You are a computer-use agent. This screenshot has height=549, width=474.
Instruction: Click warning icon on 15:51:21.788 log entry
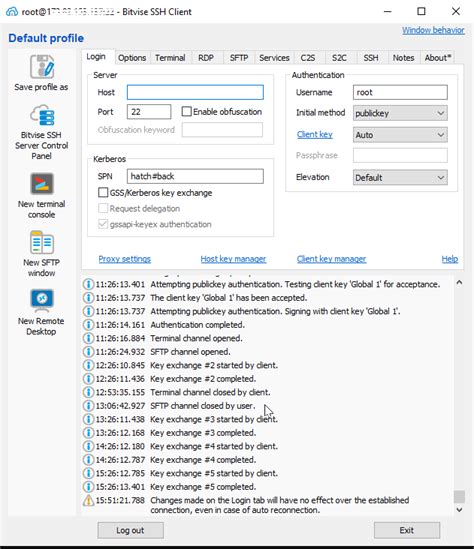88,501
